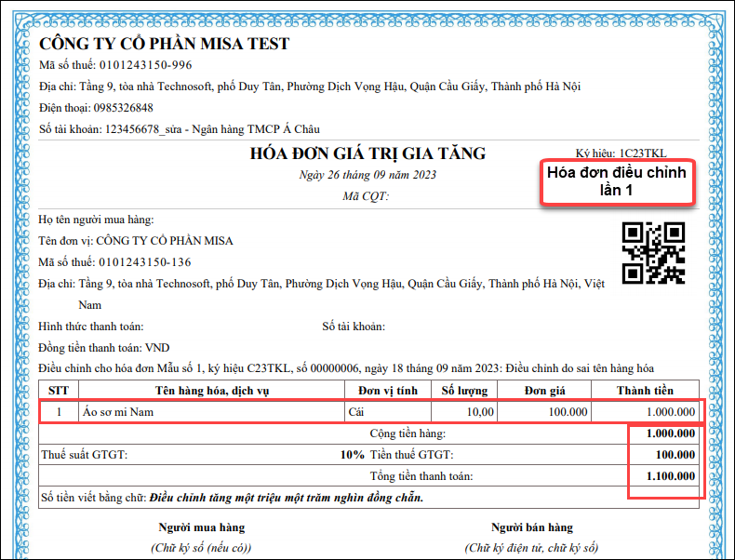The width and height of the screenshot is (735, 560).
Task: Click the Thuế suất GTGT label
Action: [85, 455]
